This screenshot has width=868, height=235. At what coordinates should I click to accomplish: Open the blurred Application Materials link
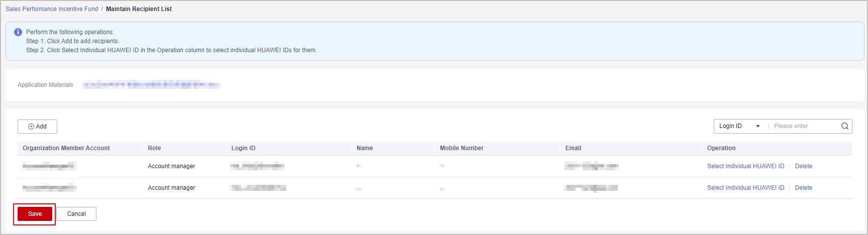click(x=151, y=85)
